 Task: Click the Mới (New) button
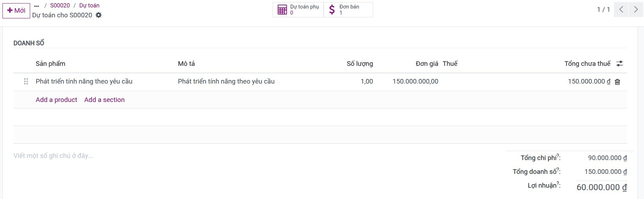point(16,11)
